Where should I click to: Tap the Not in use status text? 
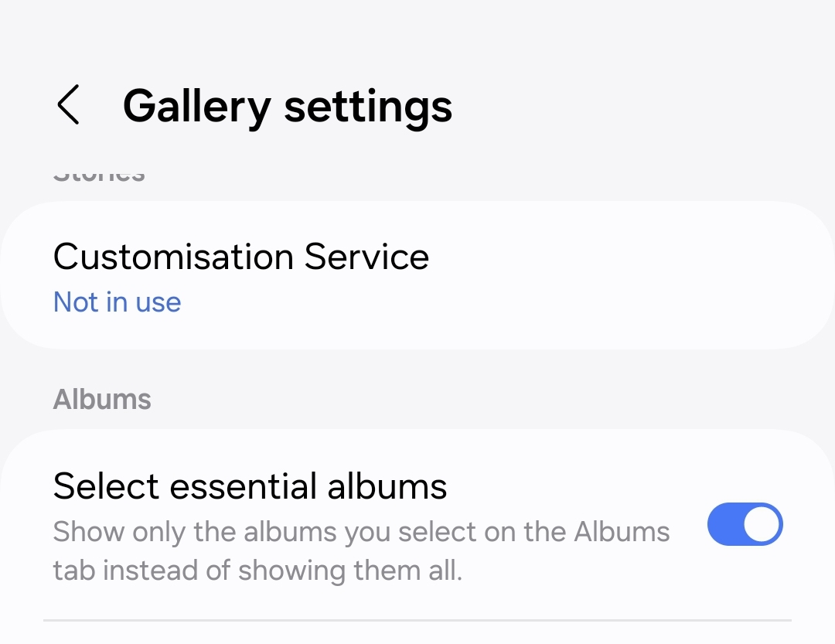tap(117, 302)
